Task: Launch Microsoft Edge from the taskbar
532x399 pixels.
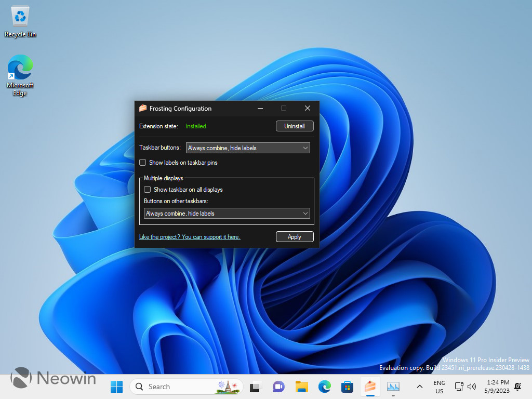Action: 324,387
